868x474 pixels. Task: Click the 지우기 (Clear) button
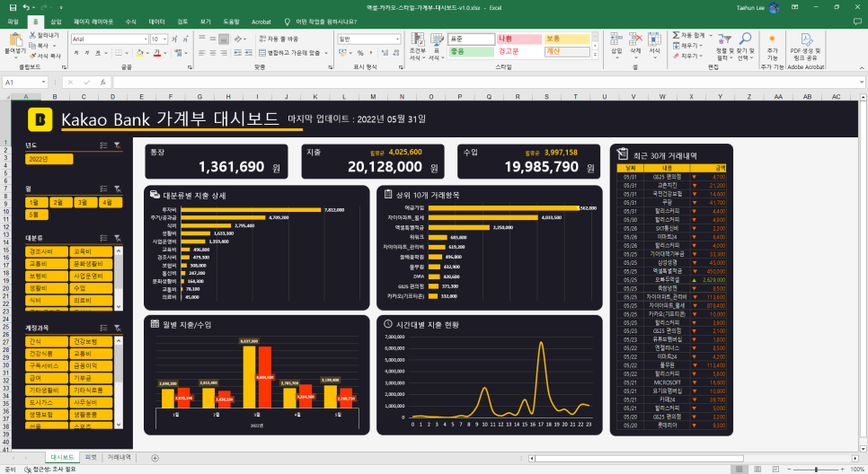(x=687, y=56)
